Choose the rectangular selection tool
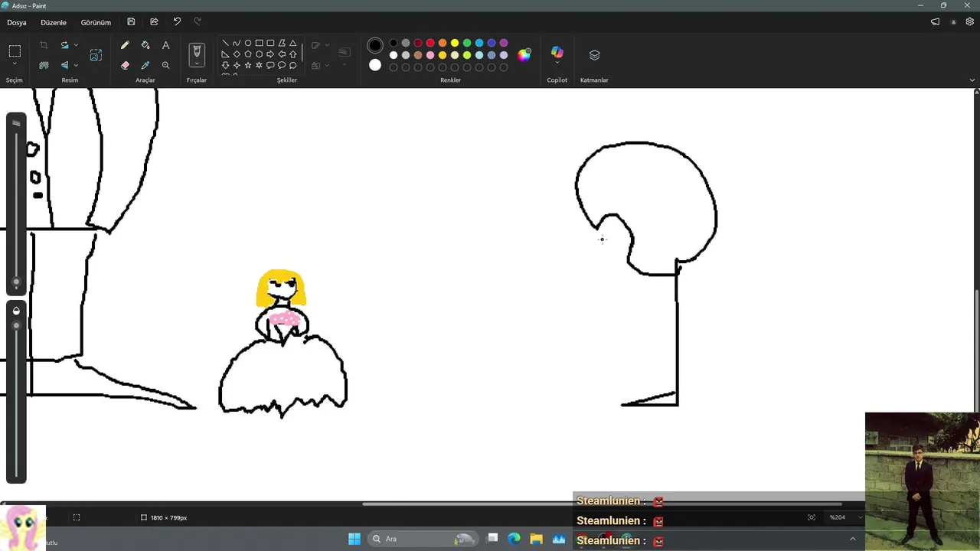 [x=15, y=51]
